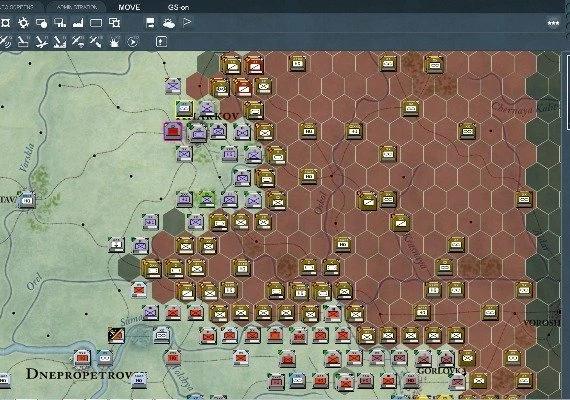Screen dimensions: 570x400
Task: Click the outlined pennant flag icon
Action: coord(187,23)
